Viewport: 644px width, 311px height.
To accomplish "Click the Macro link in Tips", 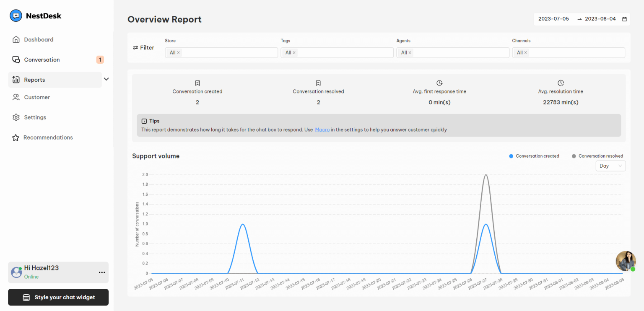I will point(322,130).
